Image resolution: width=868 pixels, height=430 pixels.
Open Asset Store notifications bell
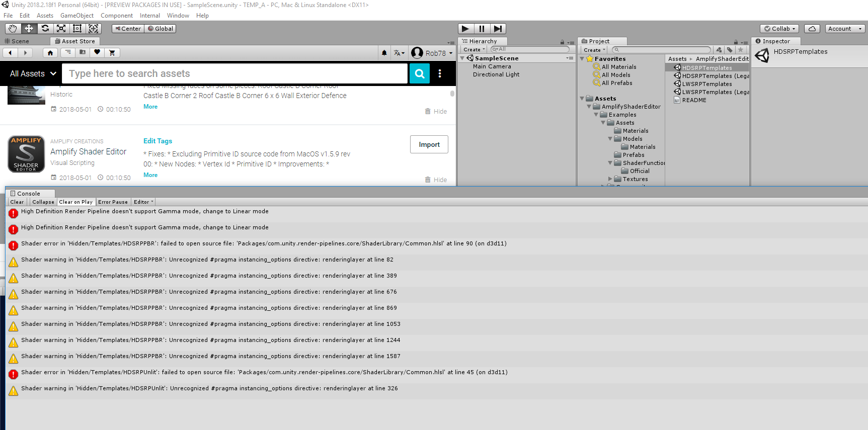tap(384, 53)
